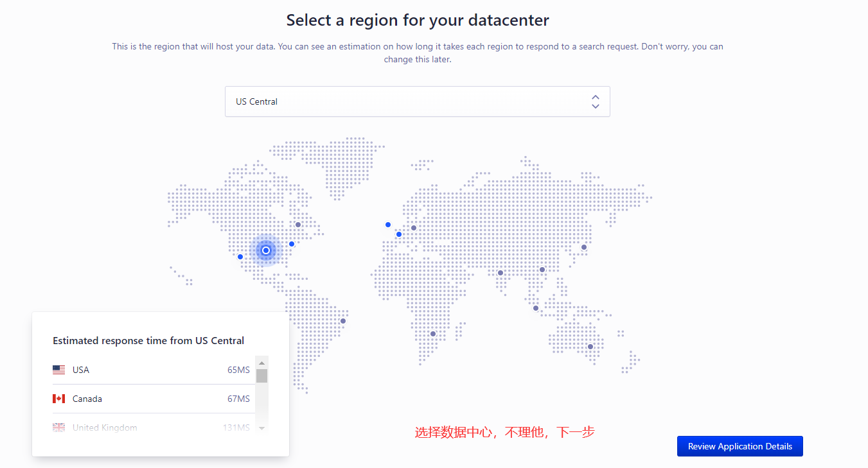Select the Singapore datacenter dot
The width and height of the screenshot is (868, 468).
[536, 308]
